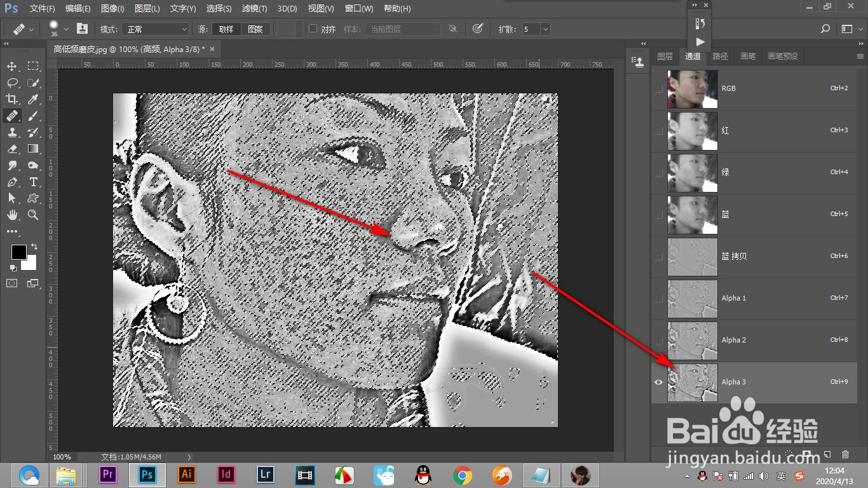
Task: Show the Alpha 1 channel visibility
Action: coord(658,298)
